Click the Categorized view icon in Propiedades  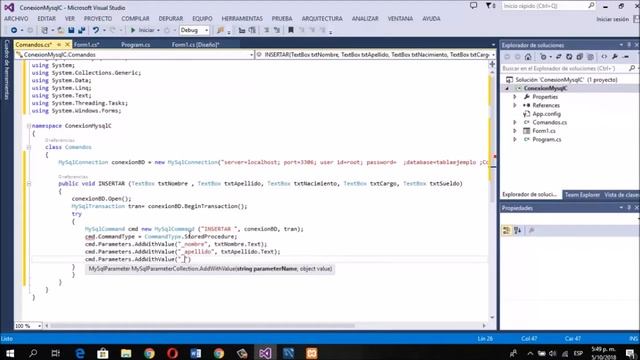pyautogui.click(x=507, y=231)
